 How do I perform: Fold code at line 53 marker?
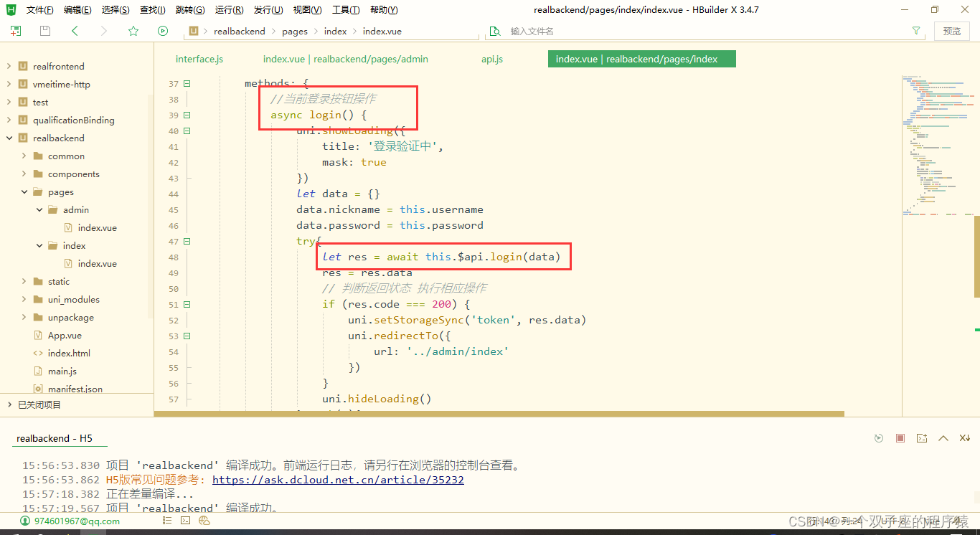tap(187, 336)
